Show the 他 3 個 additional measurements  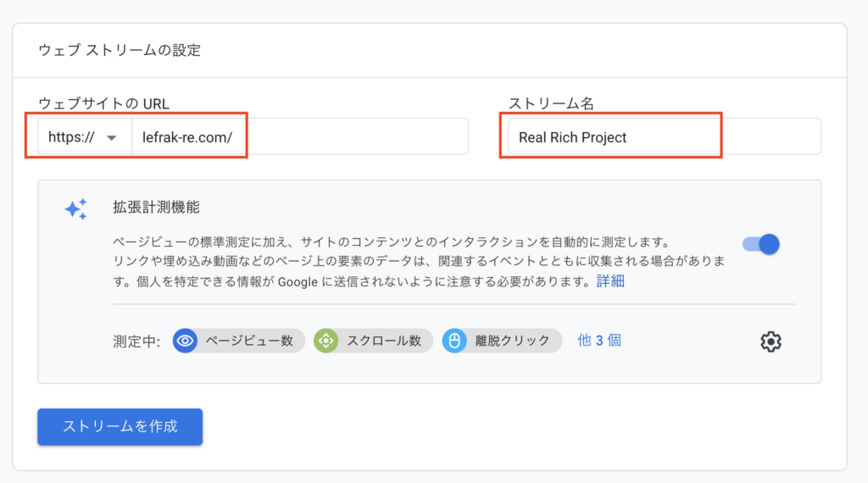point(599,341)
